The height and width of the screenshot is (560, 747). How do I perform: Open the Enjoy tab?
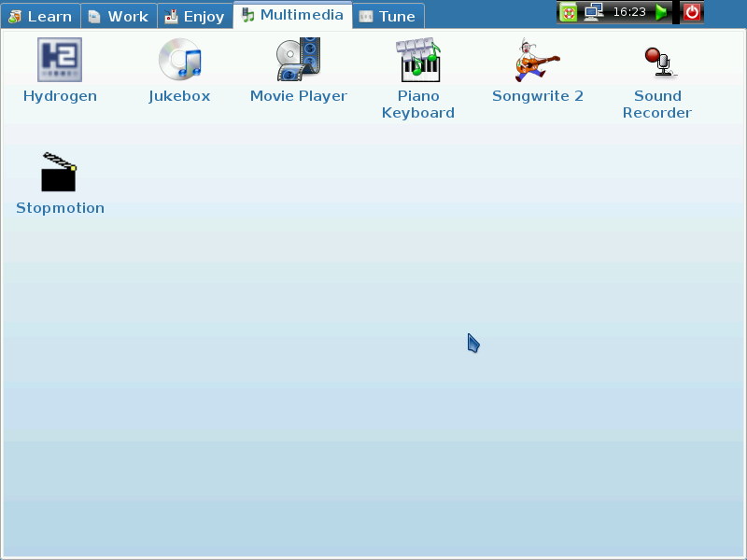pos(195,16)
